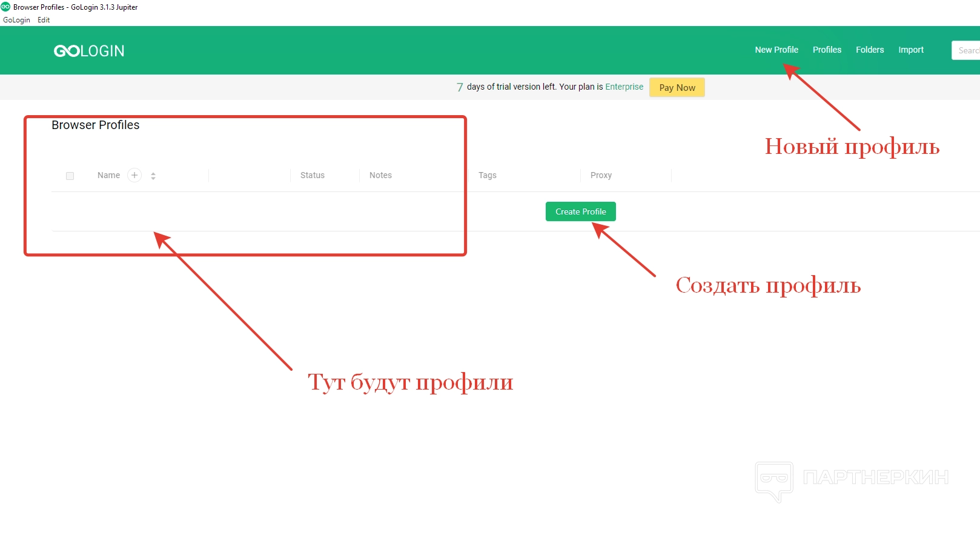The width and height of the screenshot is (980, 535).
Task: Add a column with the plus icon
Action: [134, 175]
